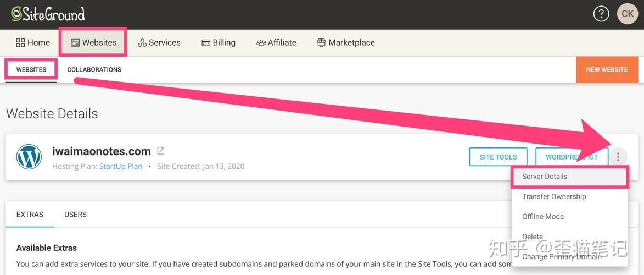Open the Services navigation tab
The width and height of the screenshot is (644, 275).
(x=159, y=42)
